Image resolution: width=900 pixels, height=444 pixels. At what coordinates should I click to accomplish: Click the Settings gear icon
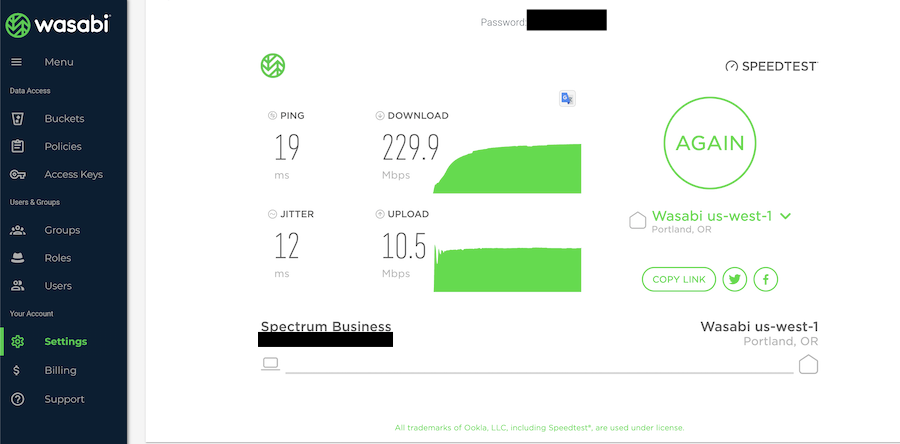point(17,342)
